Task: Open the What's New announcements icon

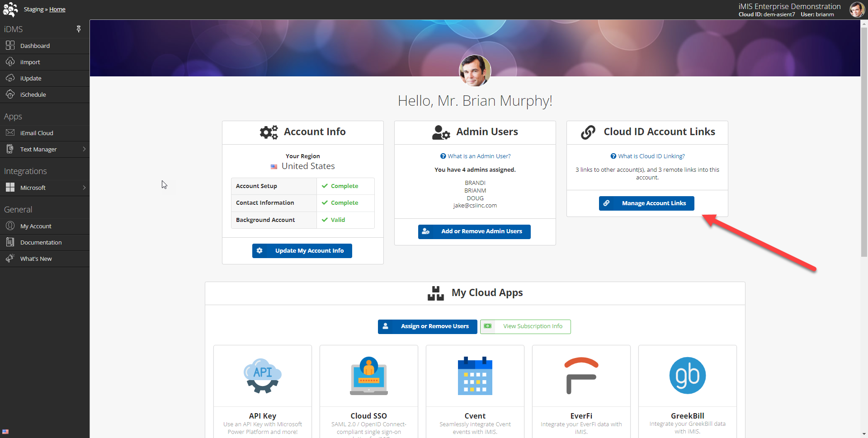Action: [x=10, y=259]
